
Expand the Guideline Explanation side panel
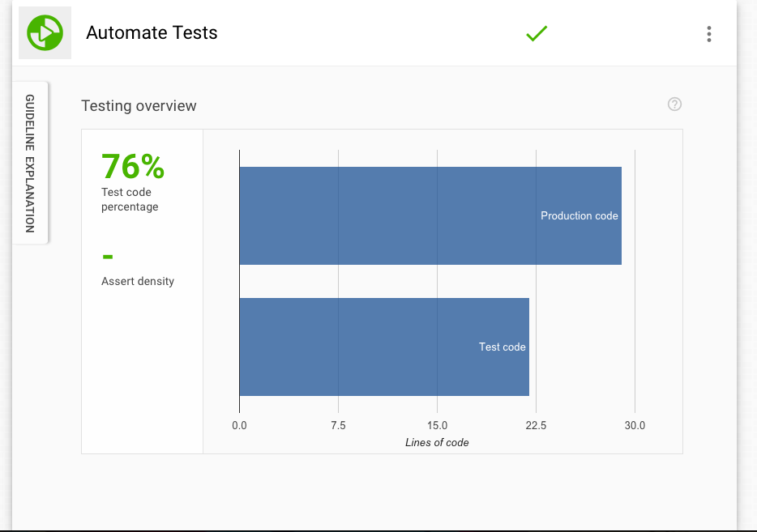30,162
